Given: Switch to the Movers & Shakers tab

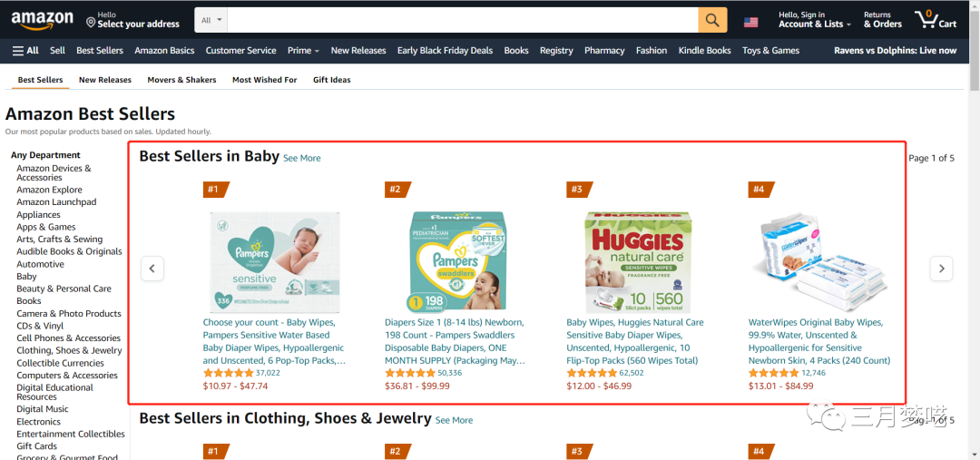Looking at the screenshot, I should tap(181, 80).
